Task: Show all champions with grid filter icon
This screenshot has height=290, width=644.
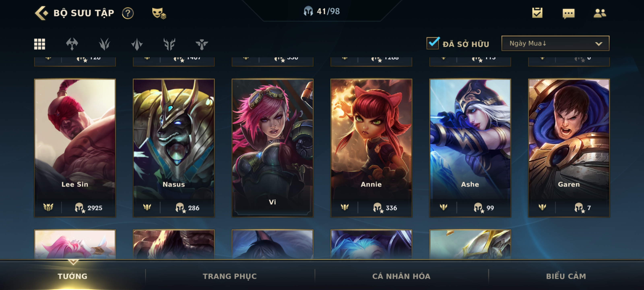Action: pyautogui.click(x=39, y=44)
